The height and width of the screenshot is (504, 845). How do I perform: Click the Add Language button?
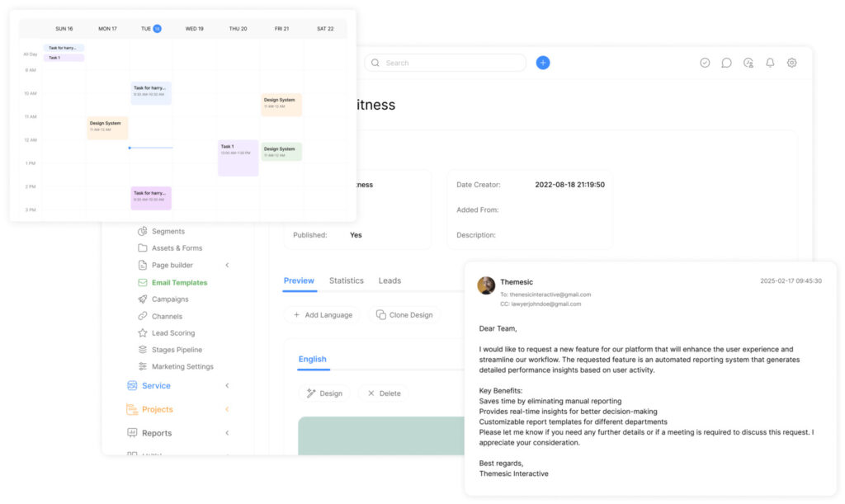321,315
